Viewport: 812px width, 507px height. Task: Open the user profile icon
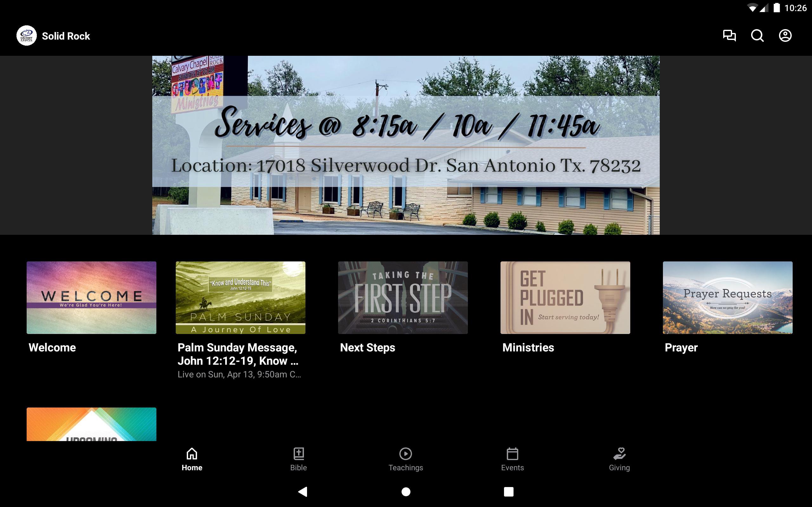[785, 35]
